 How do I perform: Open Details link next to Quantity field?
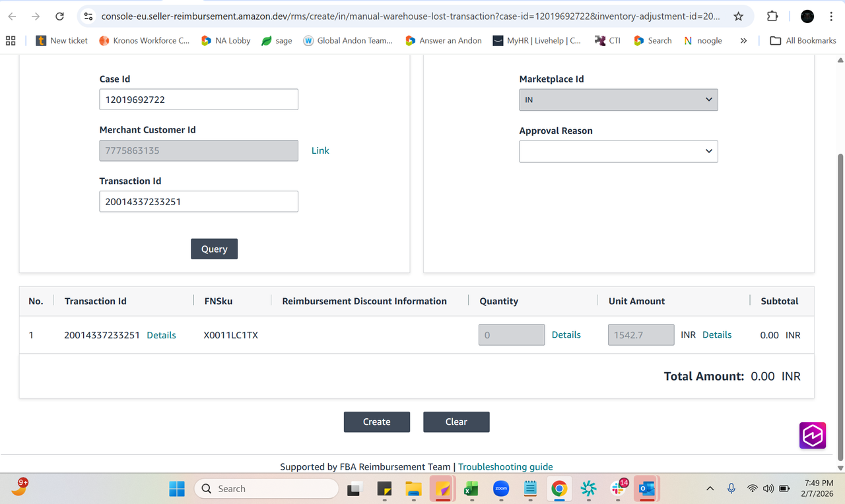click(566, 334)
